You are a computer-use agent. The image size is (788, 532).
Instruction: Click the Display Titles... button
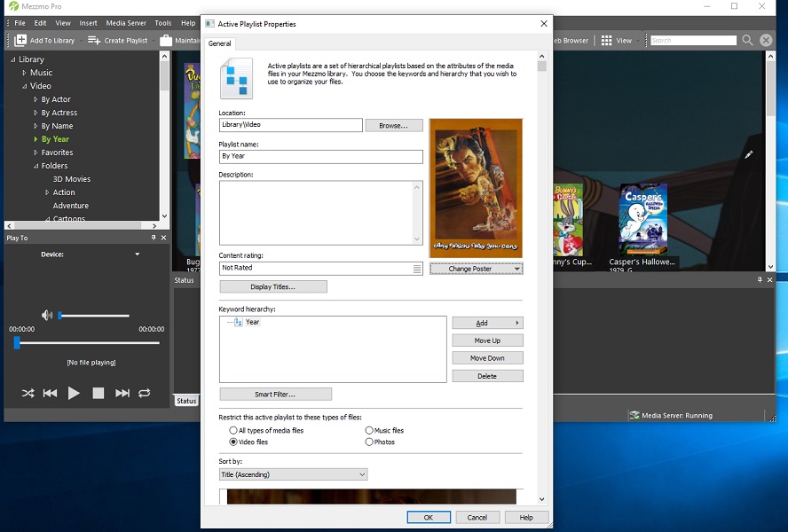[x=273, y=287]
